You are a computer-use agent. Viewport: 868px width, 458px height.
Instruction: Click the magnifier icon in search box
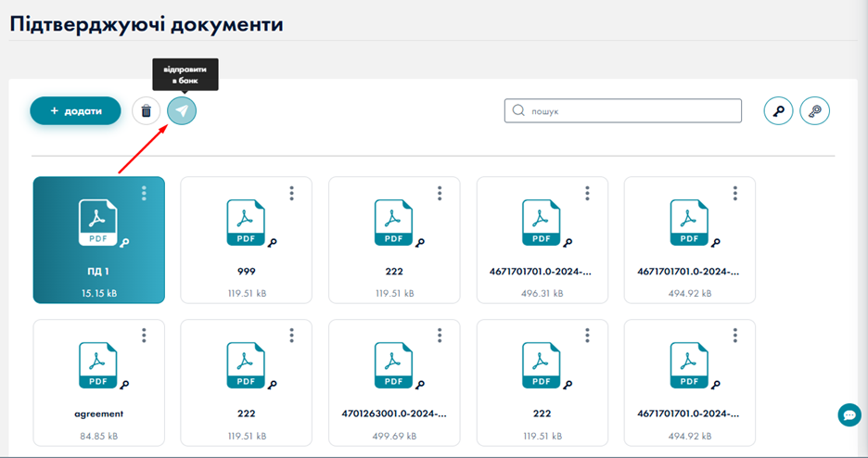click(x=518, y=111)
